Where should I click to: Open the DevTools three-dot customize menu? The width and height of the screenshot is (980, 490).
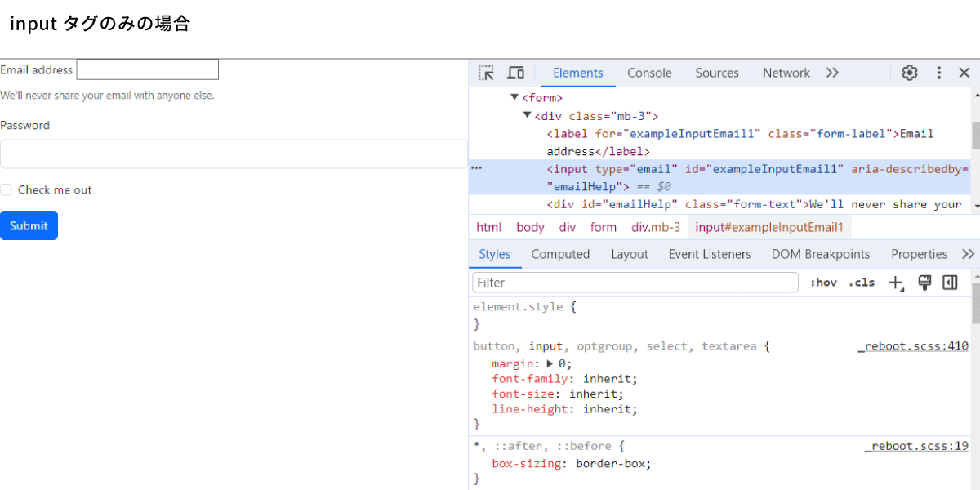(x=939, y=73)
